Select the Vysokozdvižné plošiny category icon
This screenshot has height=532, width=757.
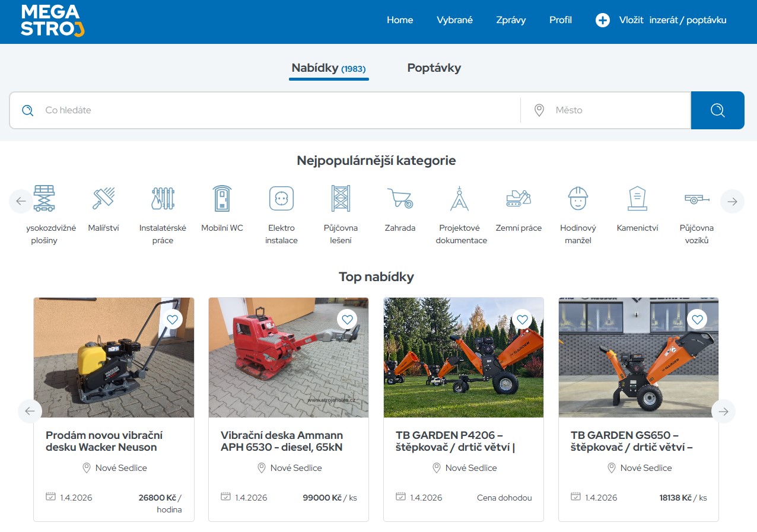point(44,198)
